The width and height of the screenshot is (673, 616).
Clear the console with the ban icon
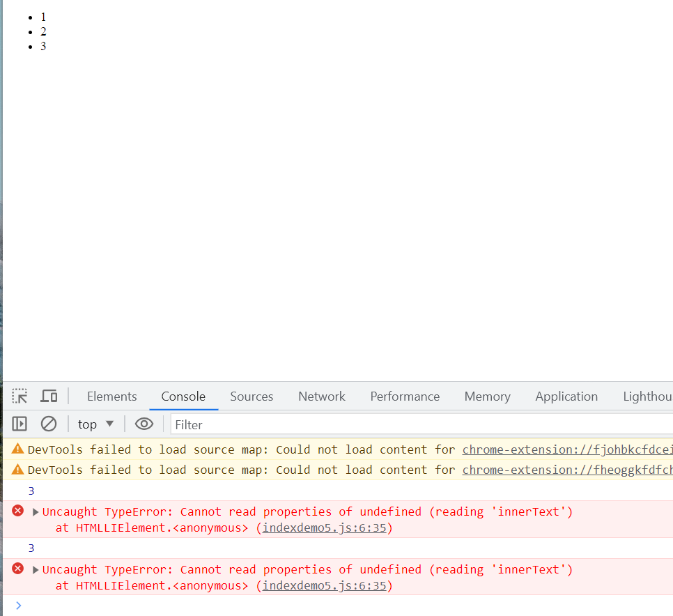(49, 424)
